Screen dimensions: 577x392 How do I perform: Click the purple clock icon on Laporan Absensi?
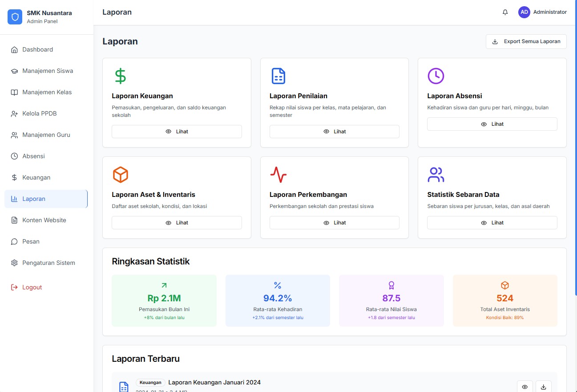pos(436,76)
